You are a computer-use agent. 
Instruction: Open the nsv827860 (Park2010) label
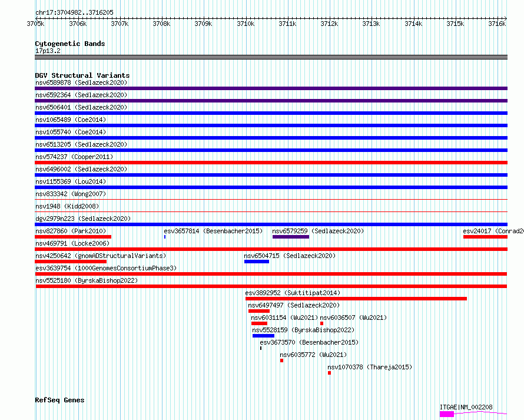(71, 231)
